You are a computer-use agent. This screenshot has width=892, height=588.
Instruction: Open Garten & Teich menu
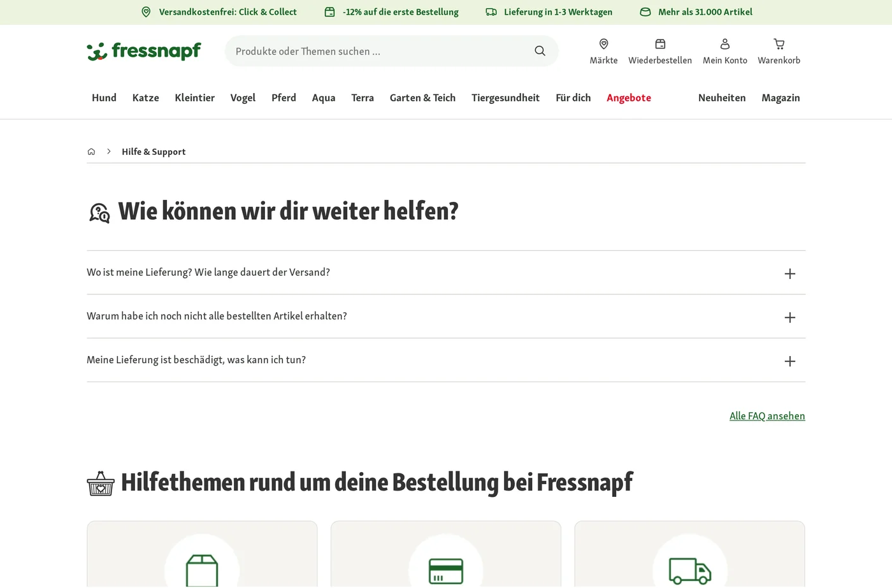[422, 97]
